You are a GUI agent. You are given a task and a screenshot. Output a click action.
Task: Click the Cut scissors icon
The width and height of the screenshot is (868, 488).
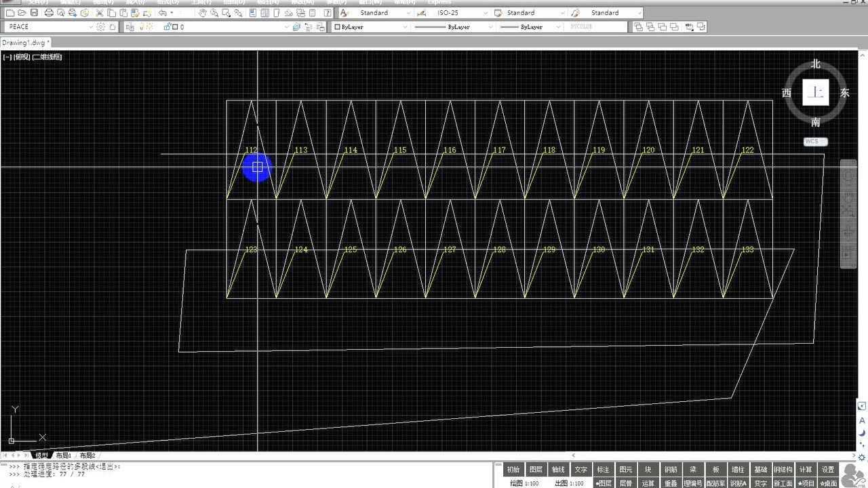[x=100, y=13]
